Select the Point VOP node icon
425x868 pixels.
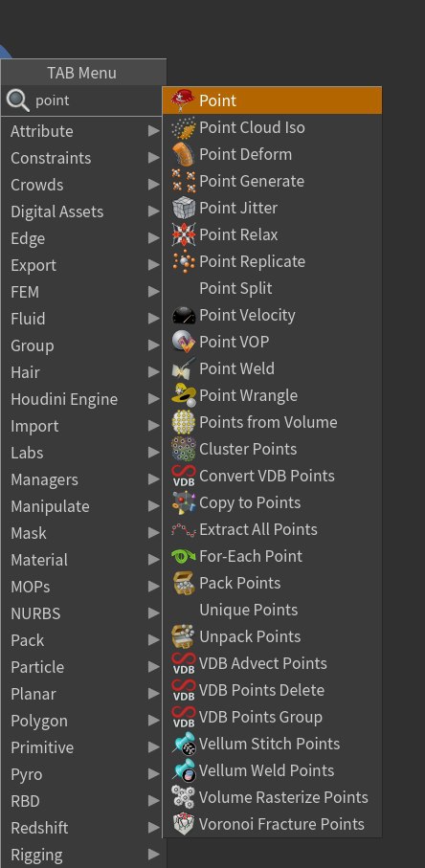point(184,342)
